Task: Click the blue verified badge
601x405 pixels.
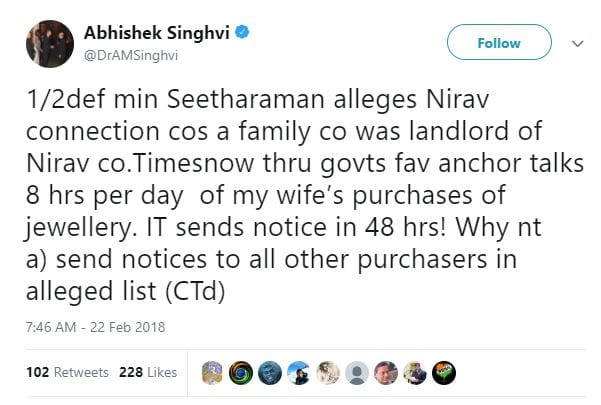Action: [x=243, y=33]
